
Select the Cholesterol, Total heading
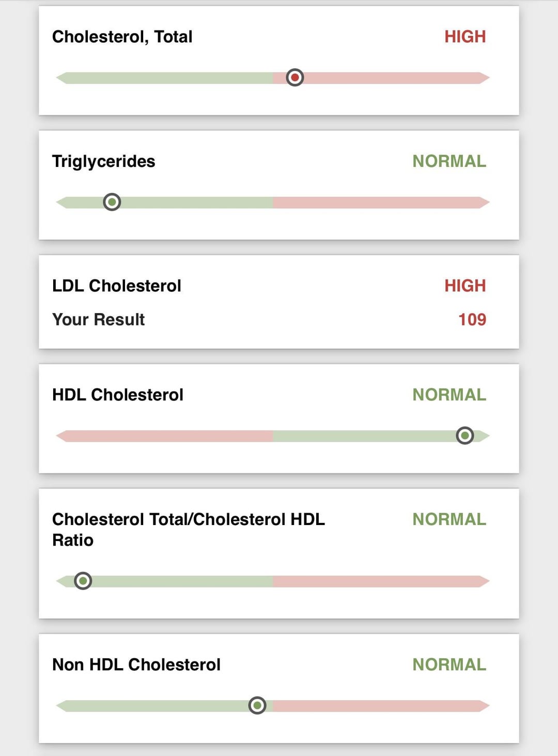tap(122, 37)
